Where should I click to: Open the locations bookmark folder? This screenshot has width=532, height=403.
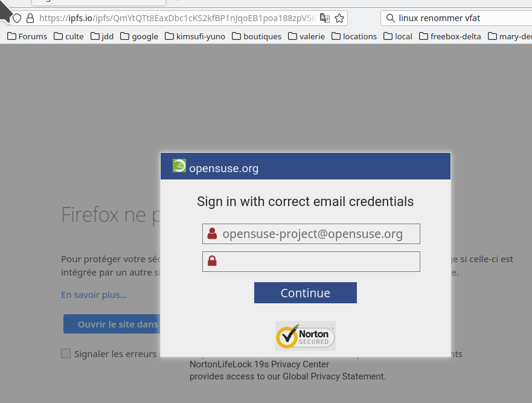354,36
